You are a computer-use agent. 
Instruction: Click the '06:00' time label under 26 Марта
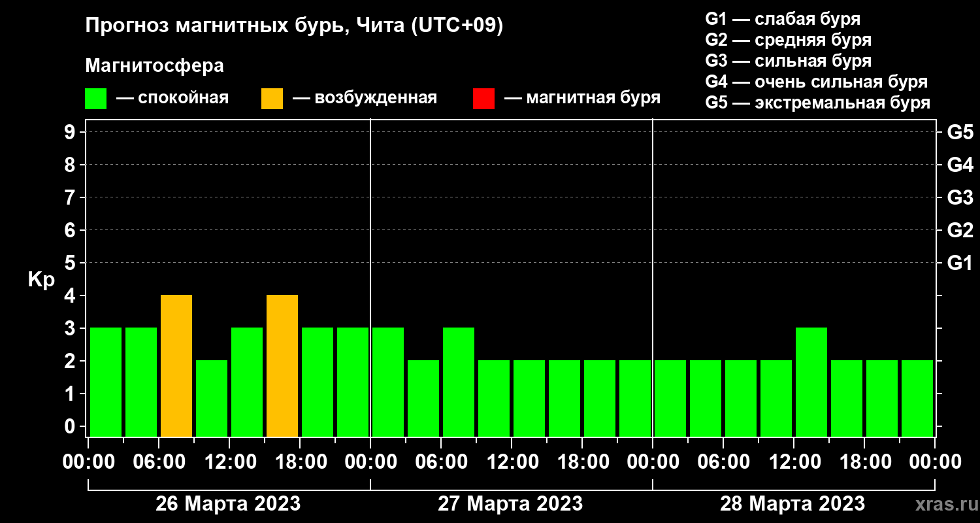point(159,462)
